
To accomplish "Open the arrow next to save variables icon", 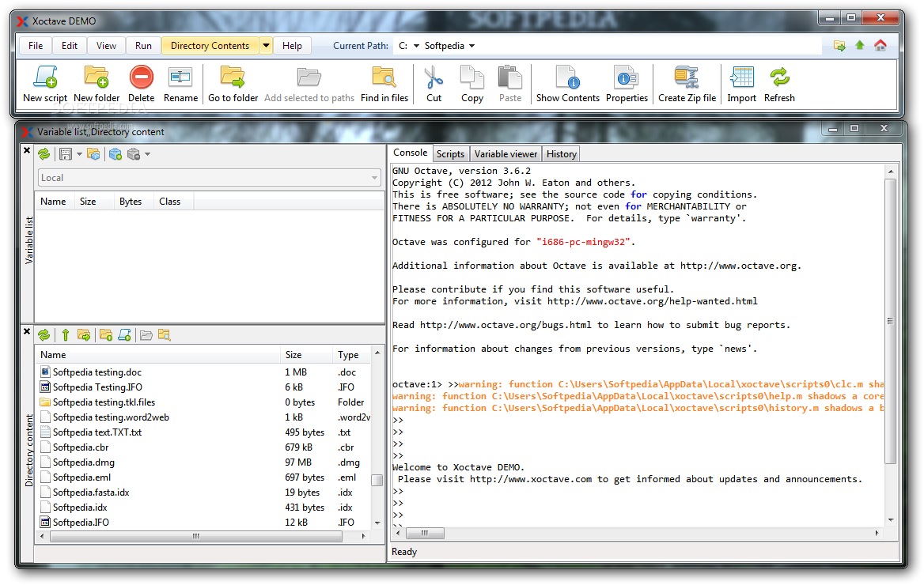I will [x=79, y=154].
